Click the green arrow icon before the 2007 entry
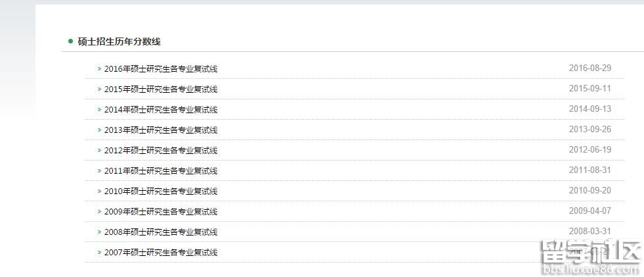Screen dimensions: 644x277 click(x=99, y=252)
